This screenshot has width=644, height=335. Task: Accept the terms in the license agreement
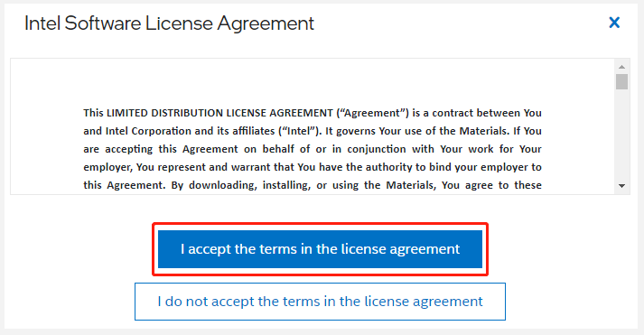(320, 249)
